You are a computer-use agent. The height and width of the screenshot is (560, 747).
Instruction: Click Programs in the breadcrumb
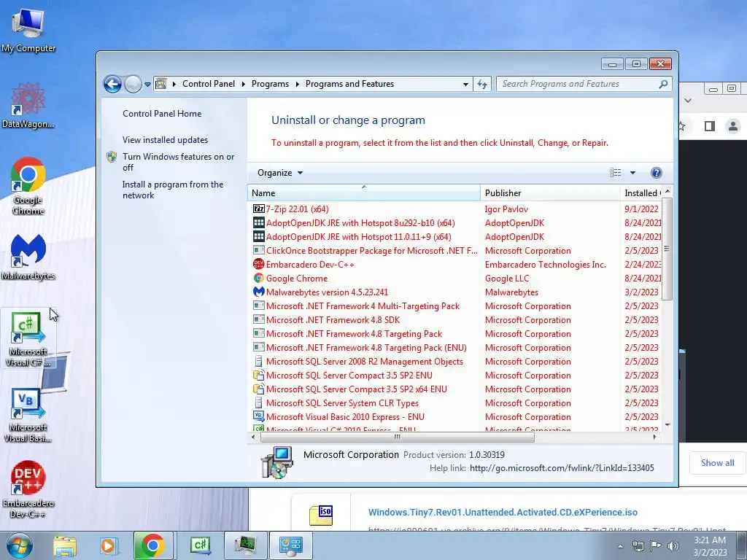click(x=270, y=84)
